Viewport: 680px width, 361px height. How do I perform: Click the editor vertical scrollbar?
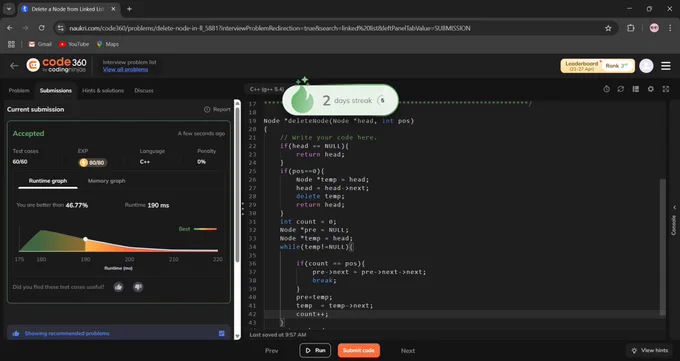662,247
